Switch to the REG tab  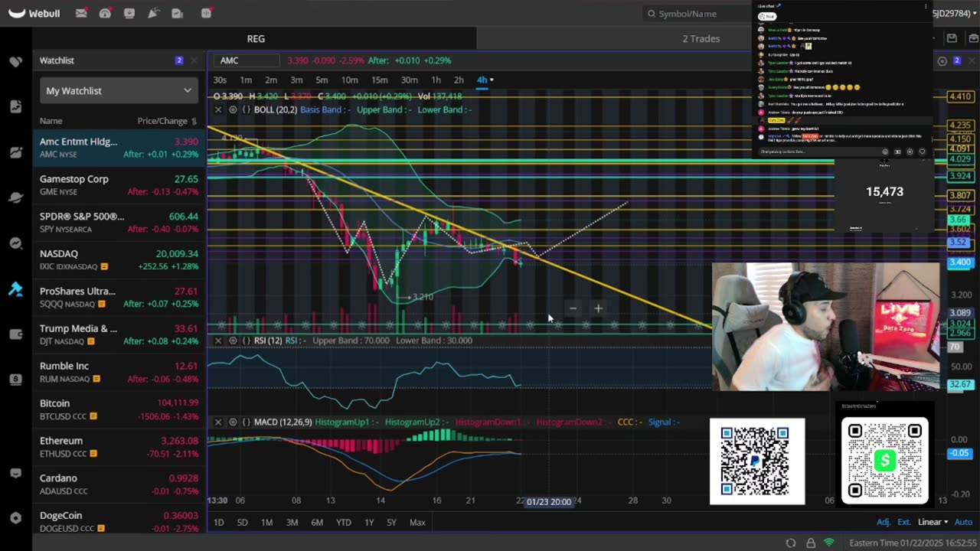click(x=256, y=38)
